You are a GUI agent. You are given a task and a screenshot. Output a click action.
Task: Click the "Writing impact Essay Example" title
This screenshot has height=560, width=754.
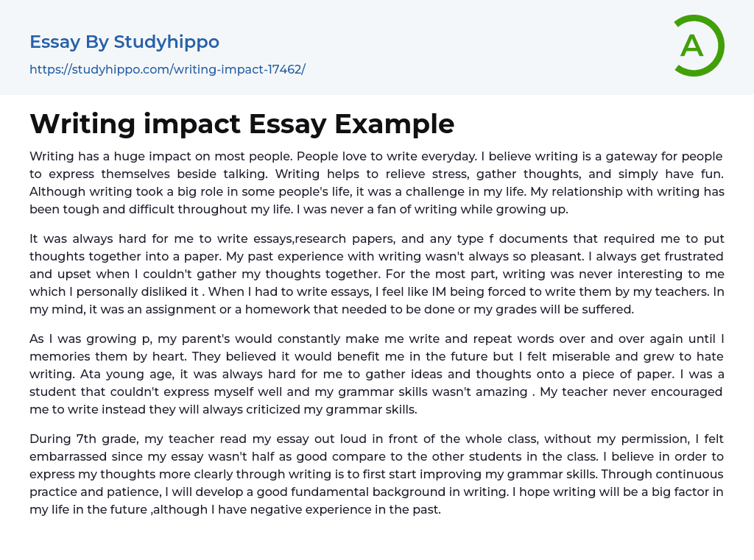[242, 124]
